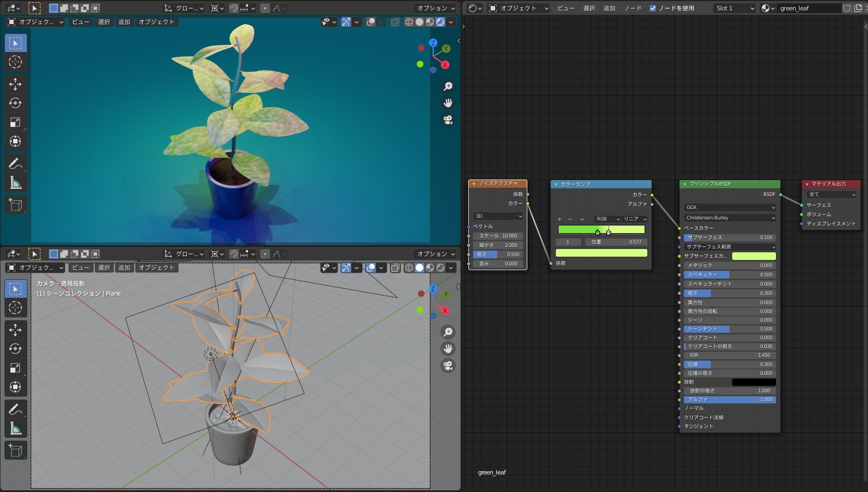Open 全て target dropdown in Material Output node

831,194
